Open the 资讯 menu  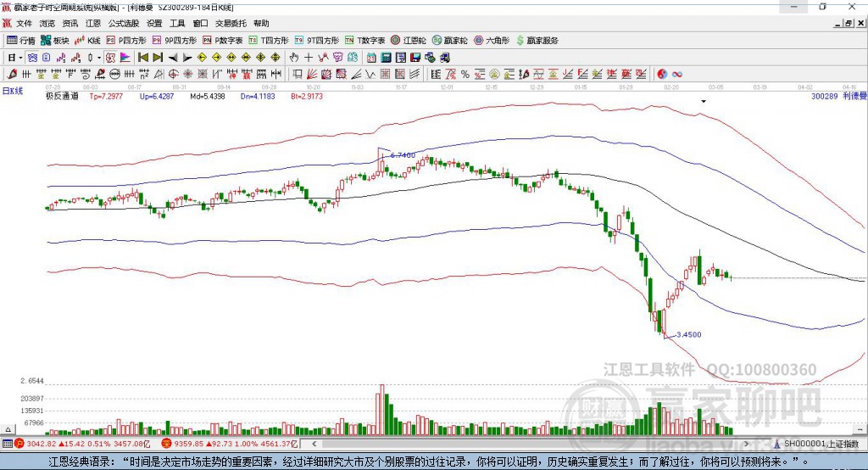click(x=70, y=23)
